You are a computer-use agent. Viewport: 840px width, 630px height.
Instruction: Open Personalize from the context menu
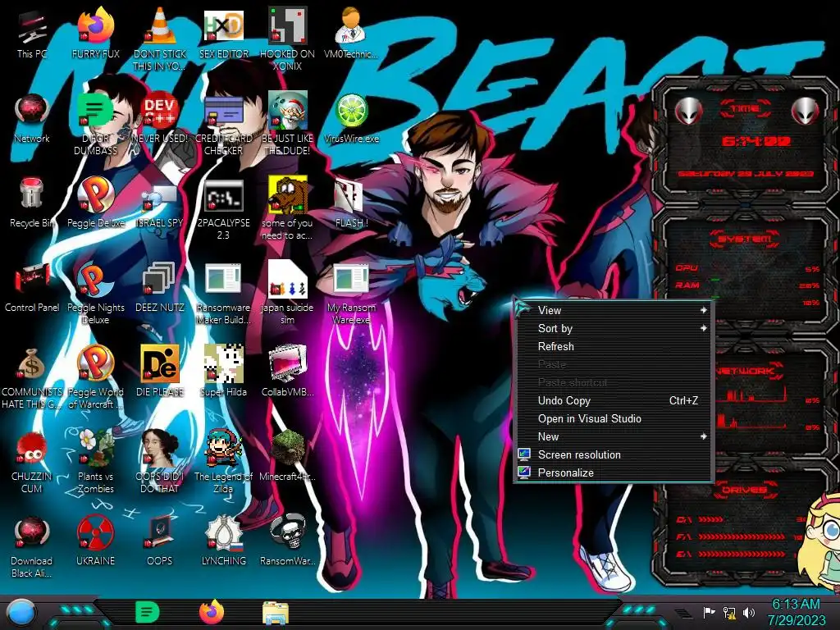click(612, 473)
